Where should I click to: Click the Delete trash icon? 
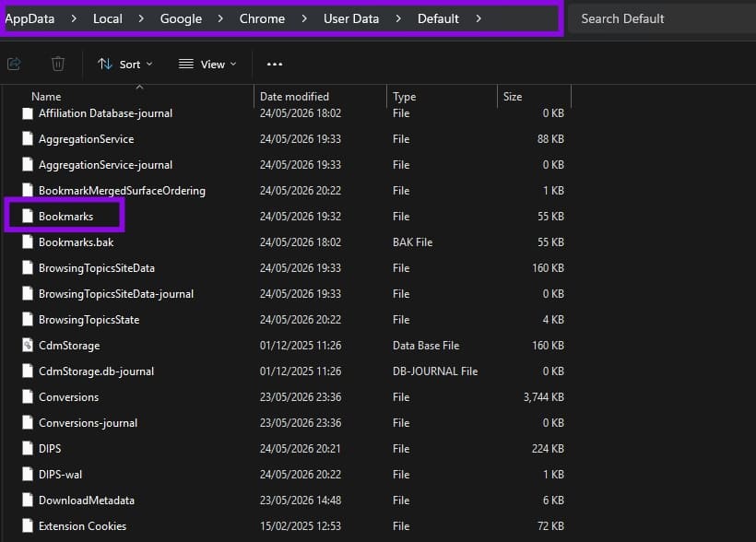[x=58, y=64]
